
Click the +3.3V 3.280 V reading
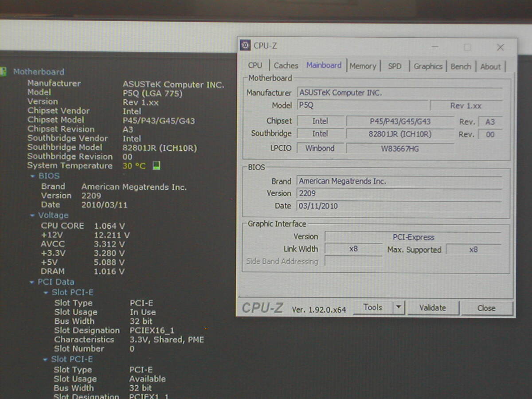[x=110, y=254]
